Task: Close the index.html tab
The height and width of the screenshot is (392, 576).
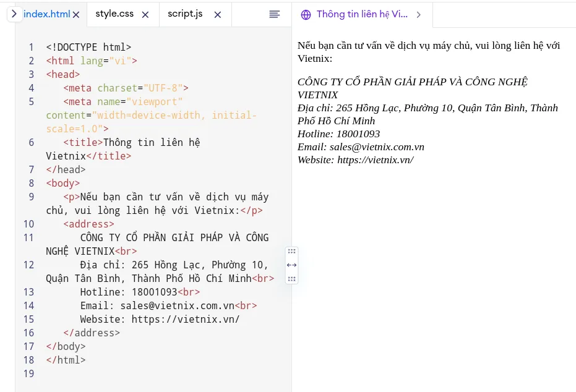Action: tap(75, 14)
